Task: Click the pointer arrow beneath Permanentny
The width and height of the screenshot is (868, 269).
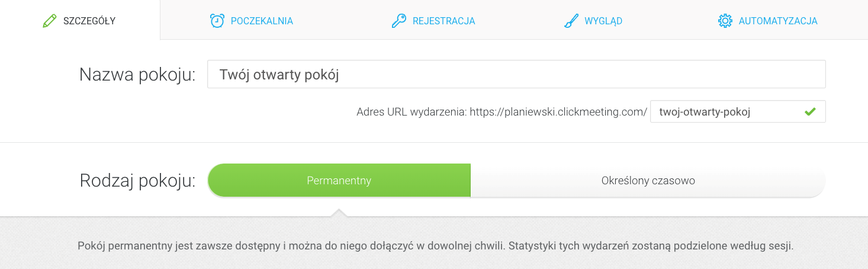Action: (338, 213)
